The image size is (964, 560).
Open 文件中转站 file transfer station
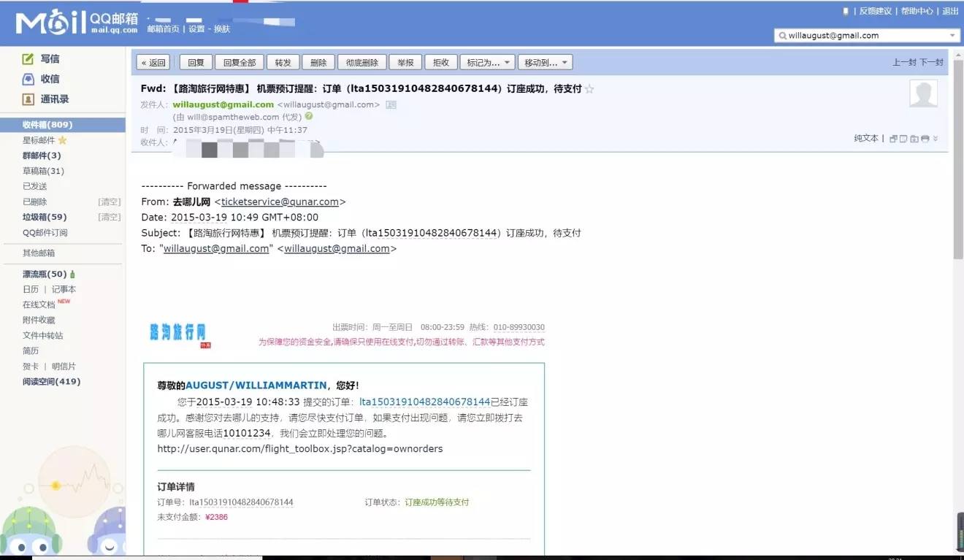[43, 335]
